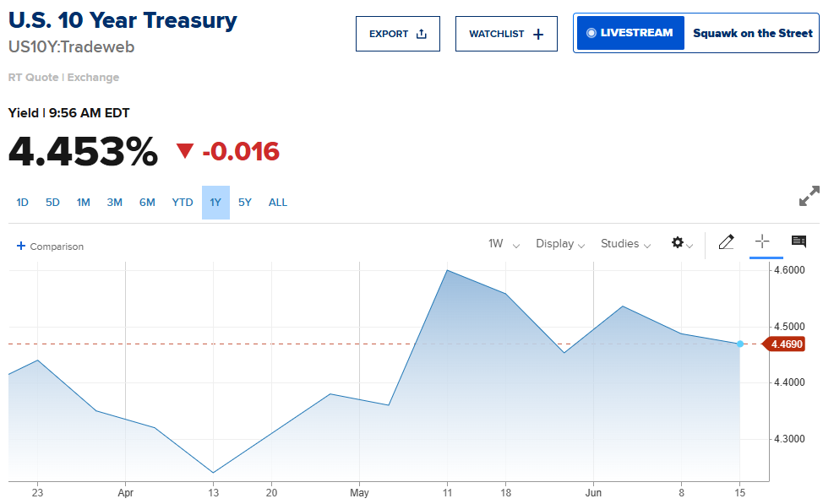Click the plus icon on Watchlist
The width and height of the screenshot is (834, 504).
point(538,35)
